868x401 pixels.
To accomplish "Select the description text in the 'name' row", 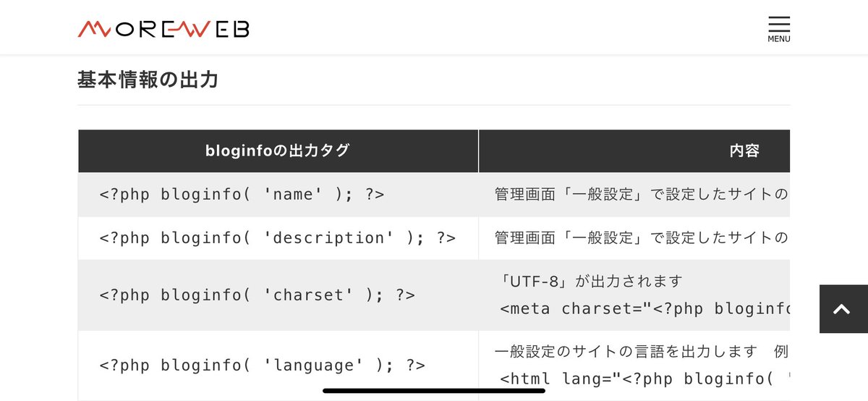I will point(642,194).
